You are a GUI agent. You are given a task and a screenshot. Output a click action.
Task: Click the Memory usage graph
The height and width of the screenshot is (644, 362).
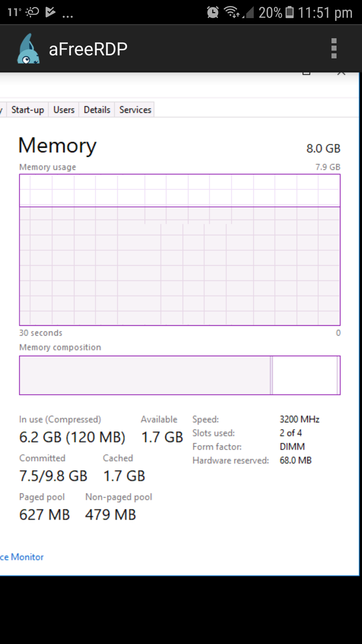[x=180, y=250]
